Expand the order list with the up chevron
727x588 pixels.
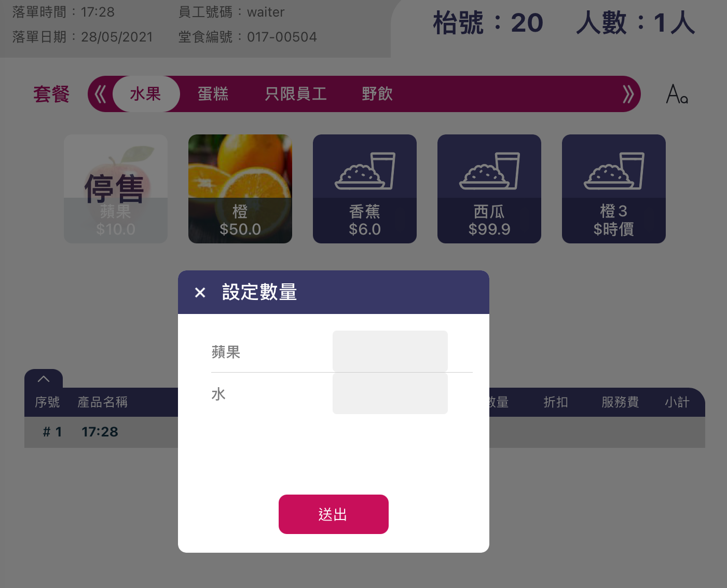tap(44, 379)
